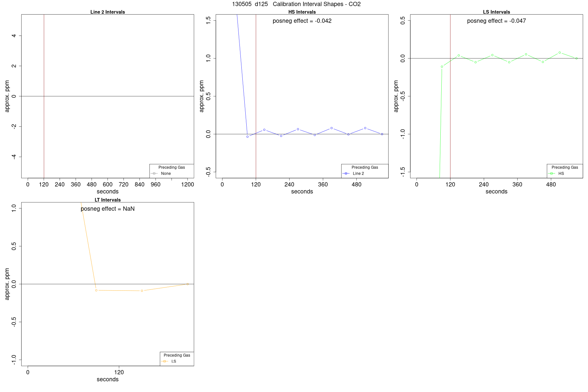Click the blue Line 2 legend marker
This screenshot has width=588, height=392.
point(346,173)
